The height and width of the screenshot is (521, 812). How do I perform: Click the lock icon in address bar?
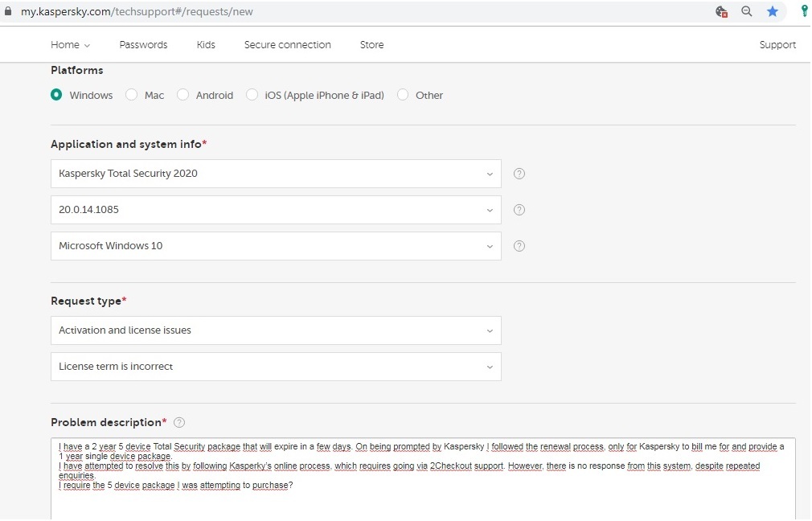[x=9, y=12]
